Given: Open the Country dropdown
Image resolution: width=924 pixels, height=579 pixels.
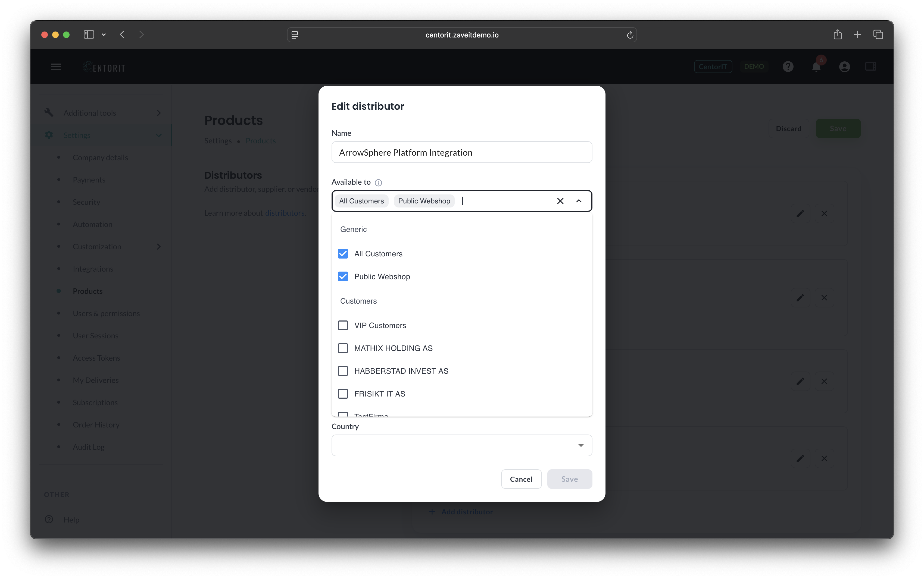Looking at the screenshot, I should 462,445.
